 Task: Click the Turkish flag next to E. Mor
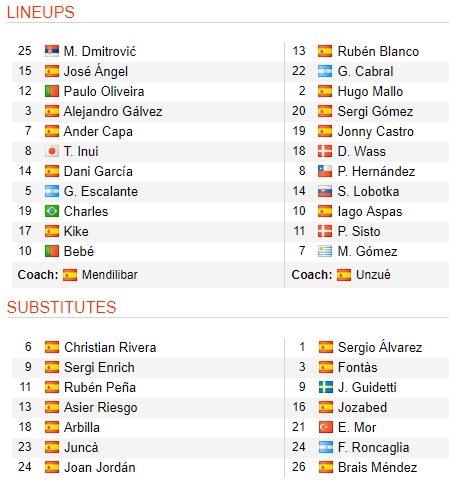click(326, 427)
